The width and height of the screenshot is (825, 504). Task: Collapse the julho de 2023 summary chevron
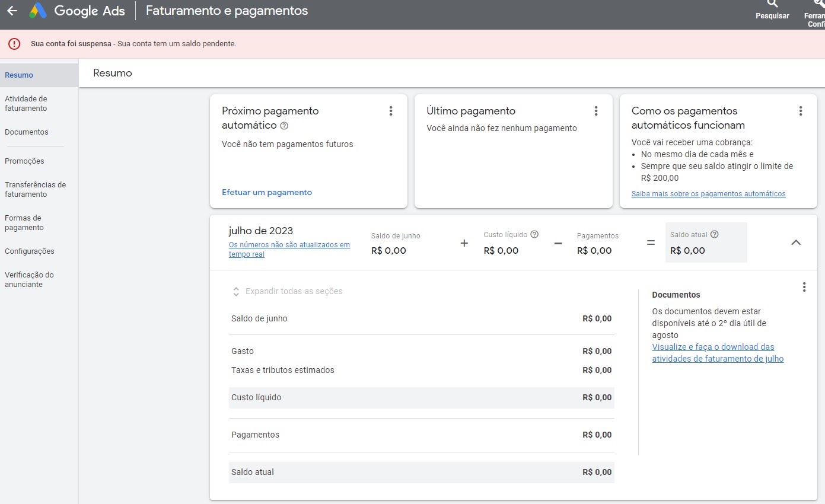pyautogui.click(x=796, y=243)
